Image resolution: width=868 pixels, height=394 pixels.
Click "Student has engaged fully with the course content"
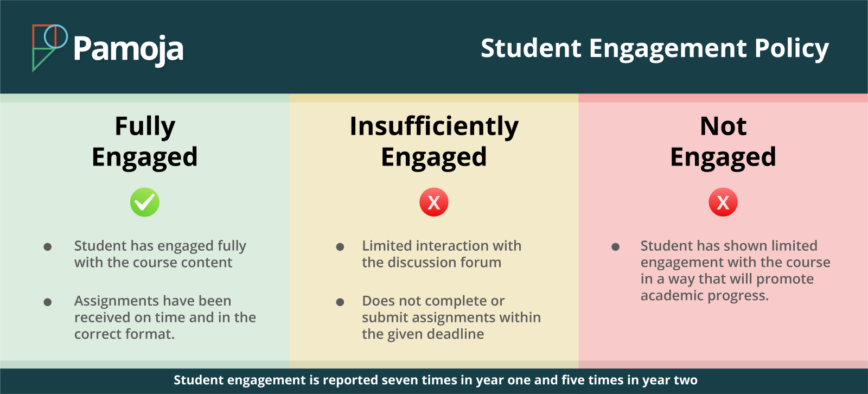(160, 254)
